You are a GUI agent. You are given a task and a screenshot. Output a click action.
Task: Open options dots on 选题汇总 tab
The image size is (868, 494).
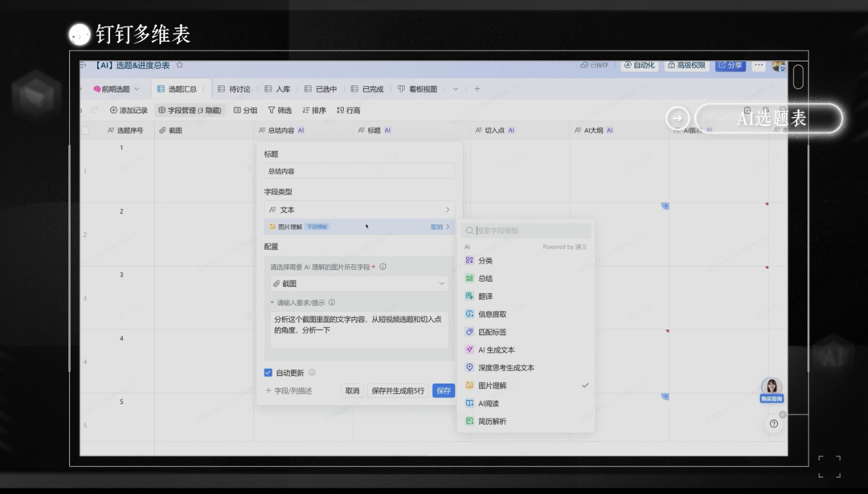click(x=203, y=88)
